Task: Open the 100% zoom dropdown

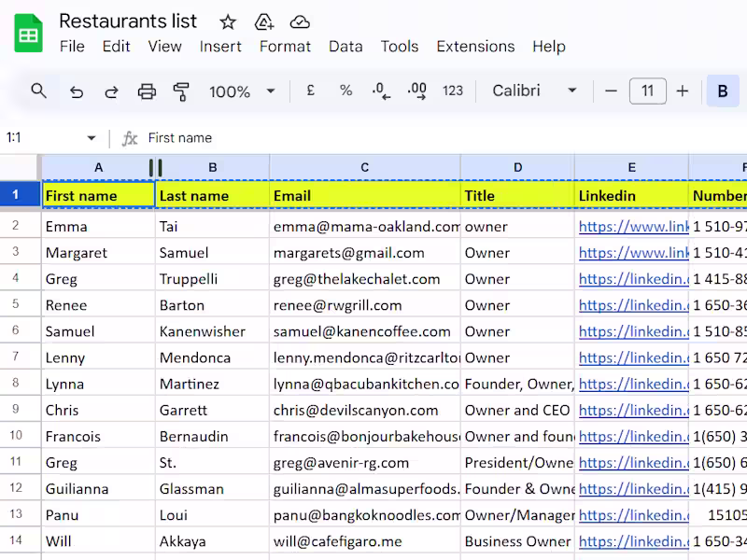Action: [x=242, y=91]
